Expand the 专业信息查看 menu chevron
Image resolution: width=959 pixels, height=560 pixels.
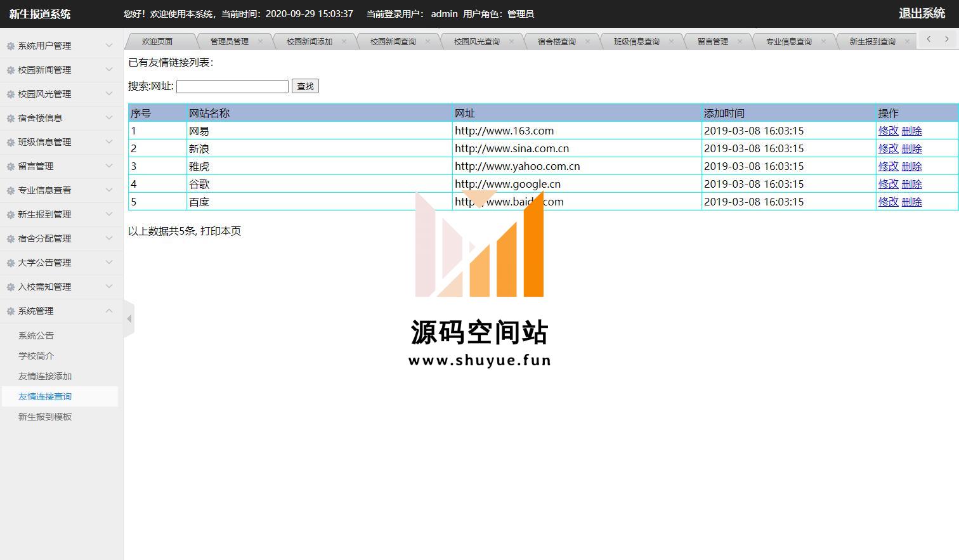(x=109, y=190)
